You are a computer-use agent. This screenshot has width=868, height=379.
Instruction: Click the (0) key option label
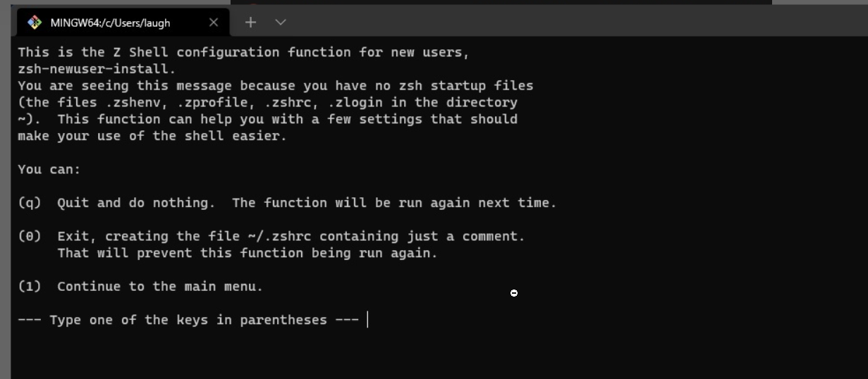tap(30, 237)
